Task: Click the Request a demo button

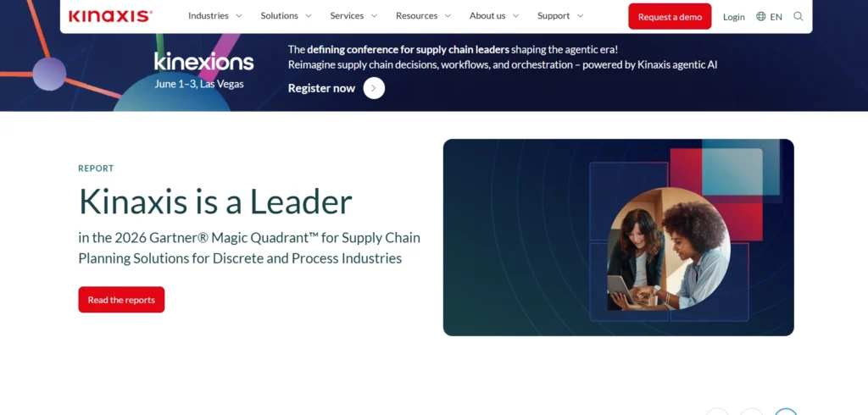Action: point(670,17)
